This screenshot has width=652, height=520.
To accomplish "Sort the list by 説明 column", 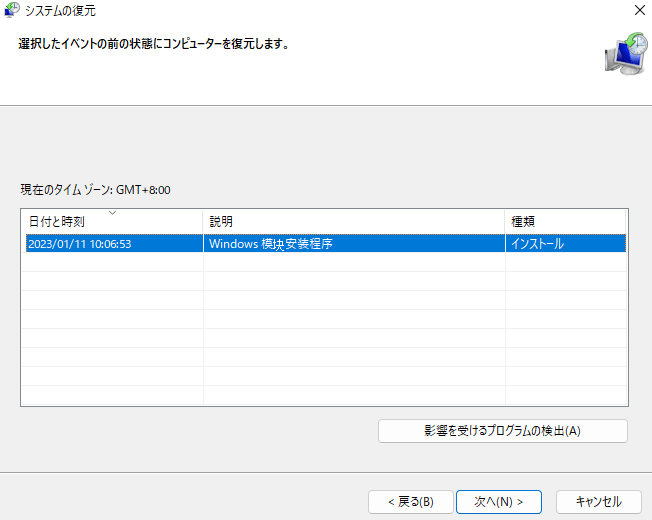I will 354,221.
